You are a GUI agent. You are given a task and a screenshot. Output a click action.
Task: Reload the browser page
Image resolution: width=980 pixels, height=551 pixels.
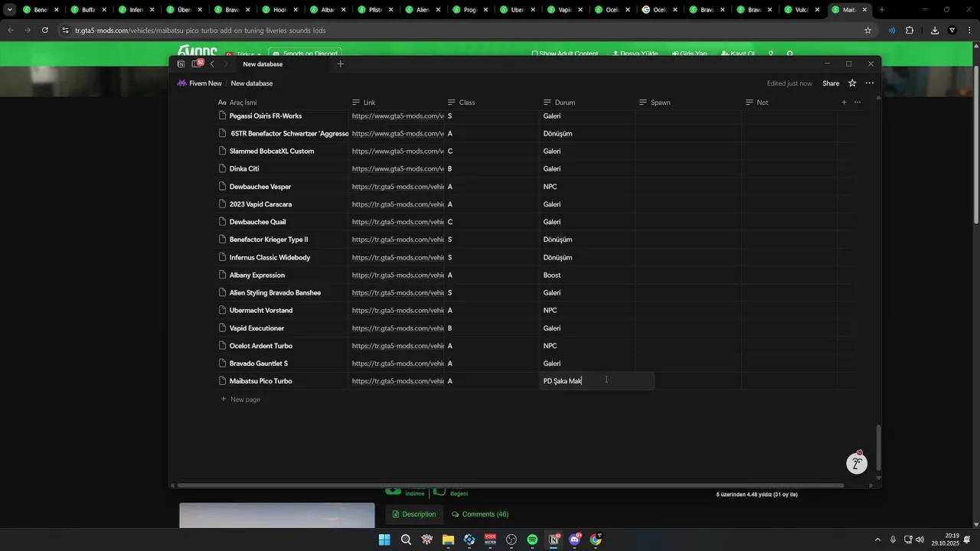[45, 31]
